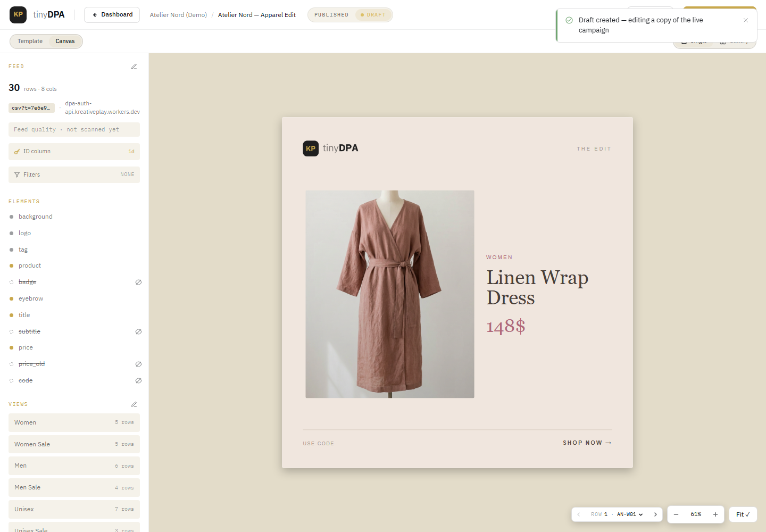Viewport: 766px width, 532px height.
Task: Select the Women Sale view
Action: click(x=74, y=444)
